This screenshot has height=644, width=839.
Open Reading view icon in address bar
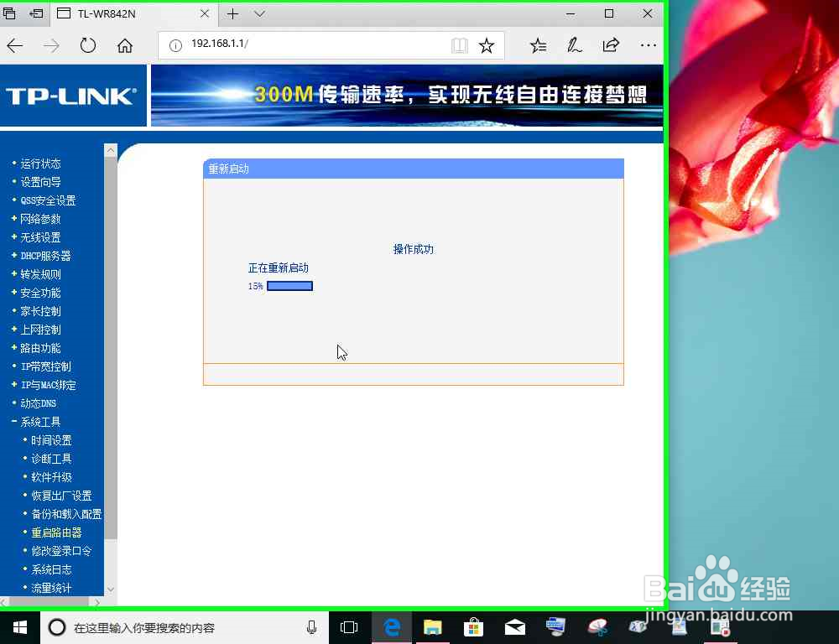pos(460,45)
